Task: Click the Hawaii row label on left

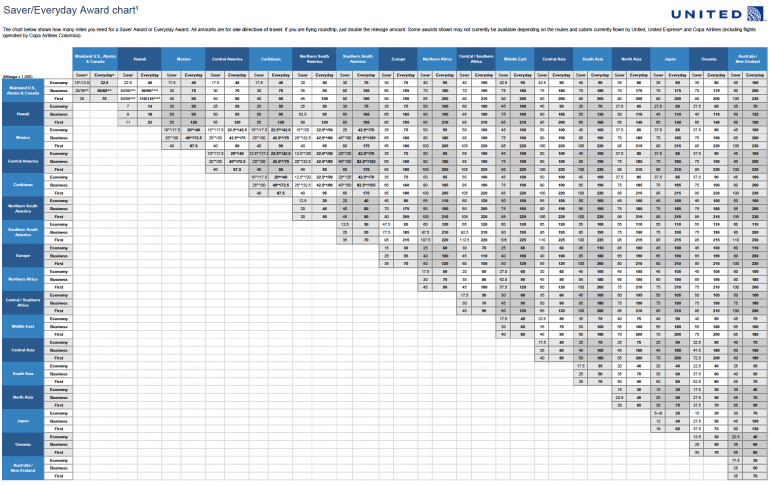Action: point(24,115)
